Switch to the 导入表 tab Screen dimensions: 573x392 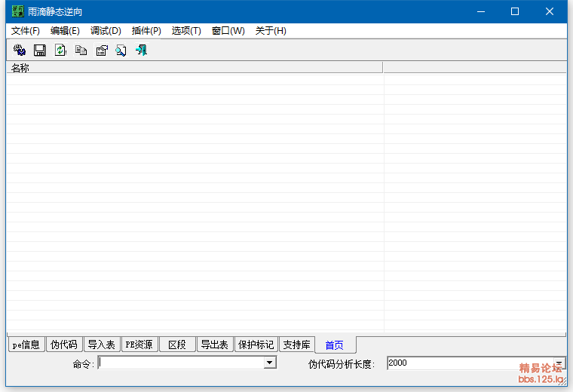coord(102,345)
